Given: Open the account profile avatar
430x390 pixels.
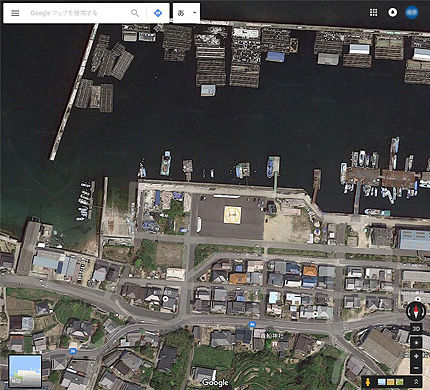Looking at the screenshot, I should (412, 12).
